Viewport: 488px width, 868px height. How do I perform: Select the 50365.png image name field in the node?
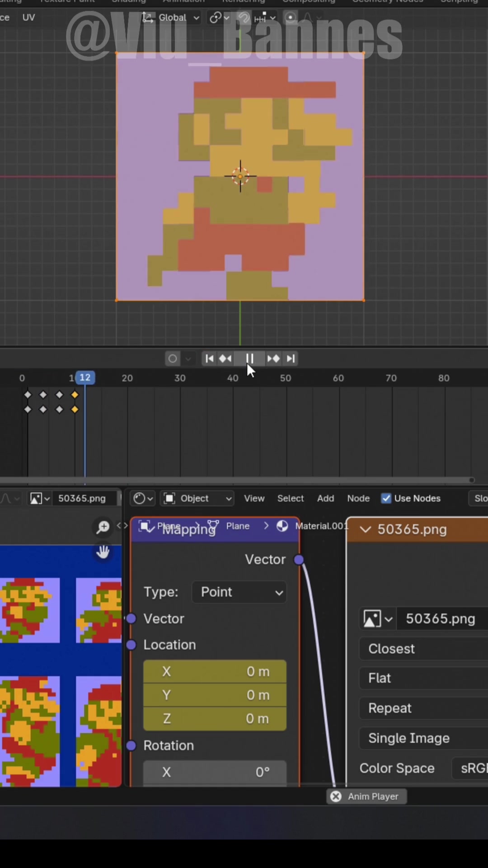(x=442, y=619)
